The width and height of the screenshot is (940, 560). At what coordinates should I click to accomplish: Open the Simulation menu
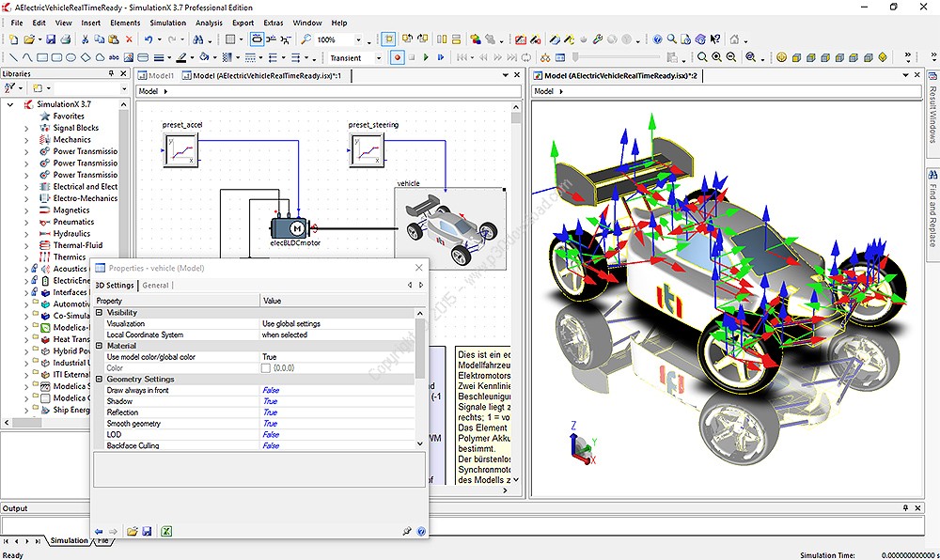point(168,23)
